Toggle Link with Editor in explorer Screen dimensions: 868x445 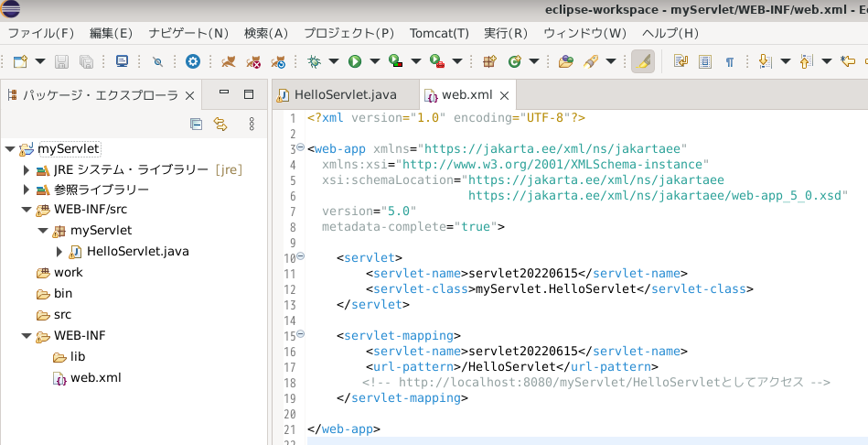point(220,125)
